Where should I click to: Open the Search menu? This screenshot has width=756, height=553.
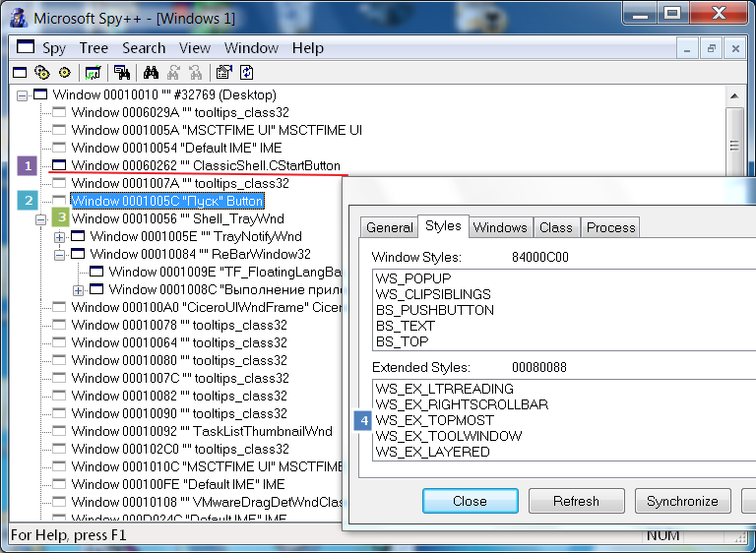pos(144,48)
